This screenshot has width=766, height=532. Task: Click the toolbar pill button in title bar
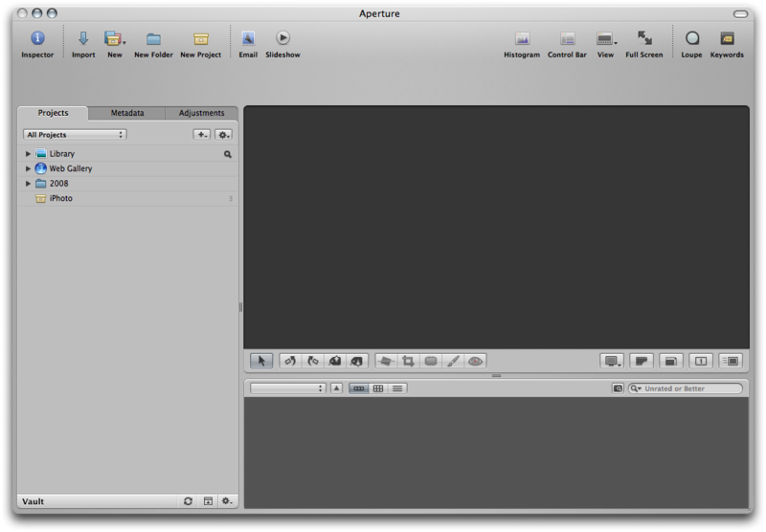740,14
